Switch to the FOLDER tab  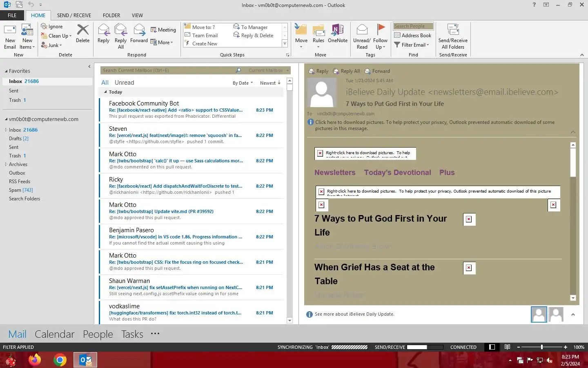pos(111,16)
